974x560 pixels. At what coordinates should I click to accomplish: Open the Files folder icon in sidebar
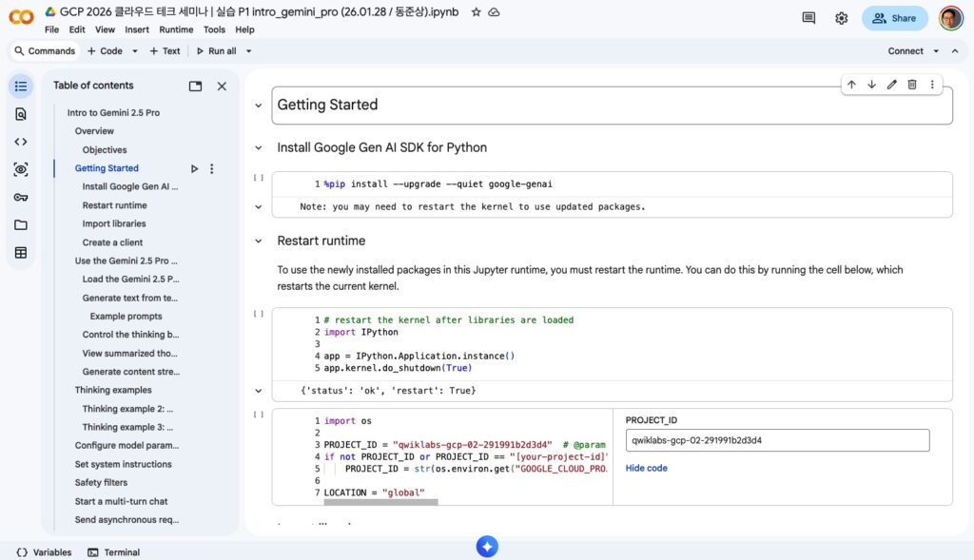21,225
